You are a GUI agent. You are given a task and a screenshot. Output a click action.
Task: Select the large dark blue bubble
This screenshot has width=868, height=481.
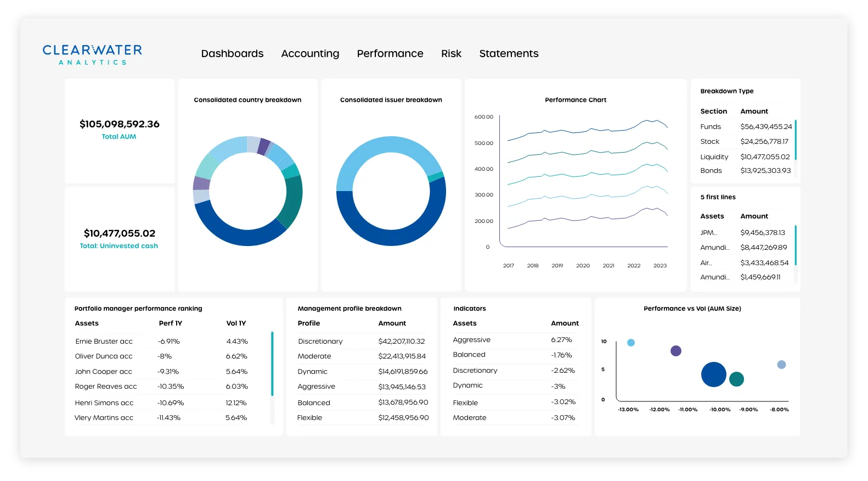713,374
